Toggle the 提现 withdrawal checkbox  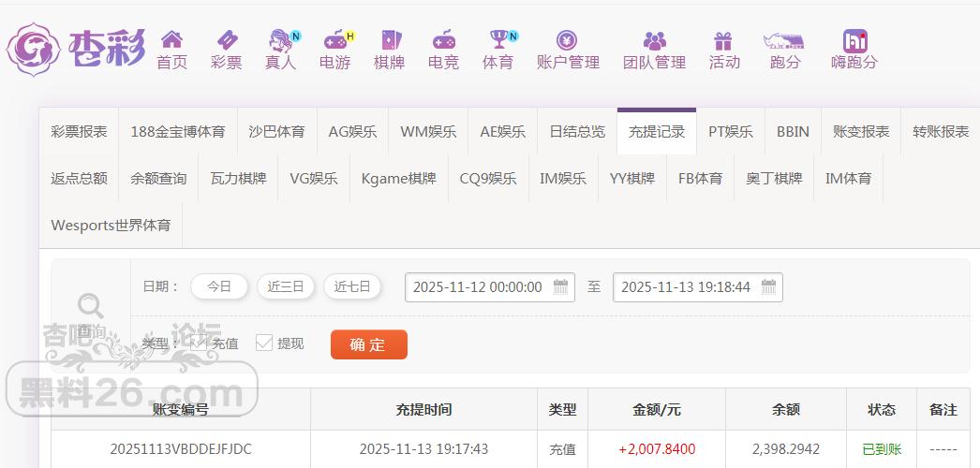pyautogui.click(x=264, y=344)
